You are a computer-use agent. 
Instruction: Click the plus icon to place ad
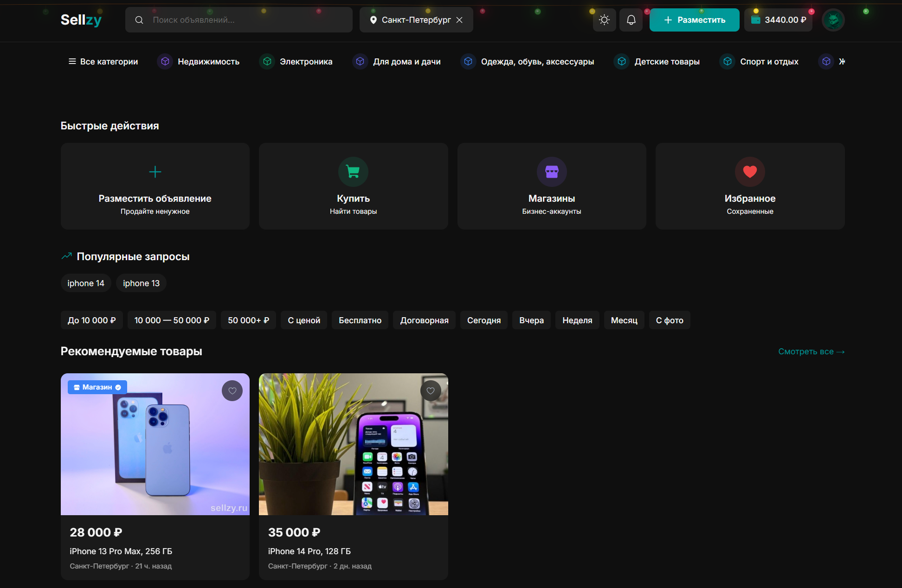[155, 172]
